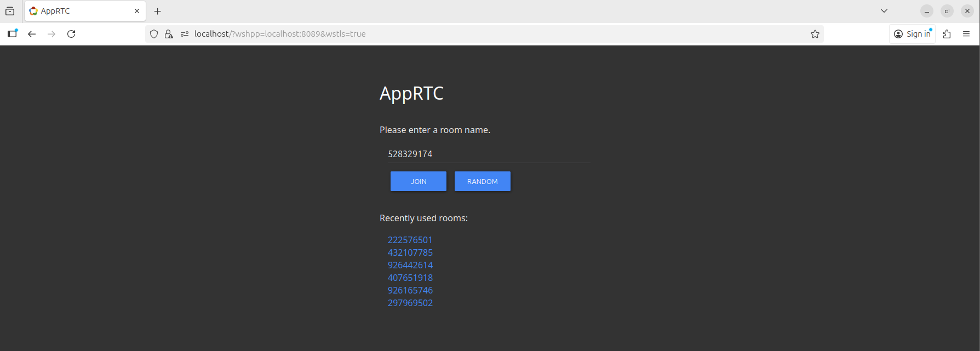Close the AppRTC tab

[137, 11]
